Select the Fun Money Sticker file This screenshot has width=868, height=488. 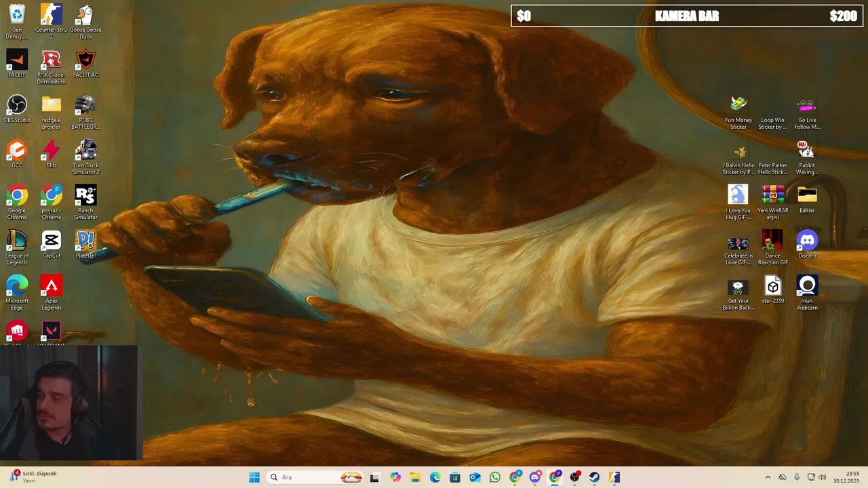point(738,113)
